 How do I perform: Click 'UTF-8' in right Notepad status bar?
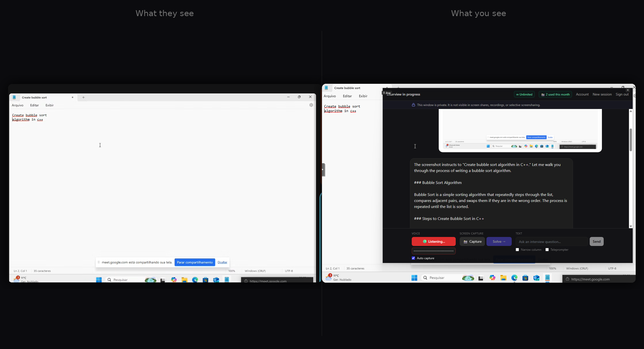(x=612, y=268)
